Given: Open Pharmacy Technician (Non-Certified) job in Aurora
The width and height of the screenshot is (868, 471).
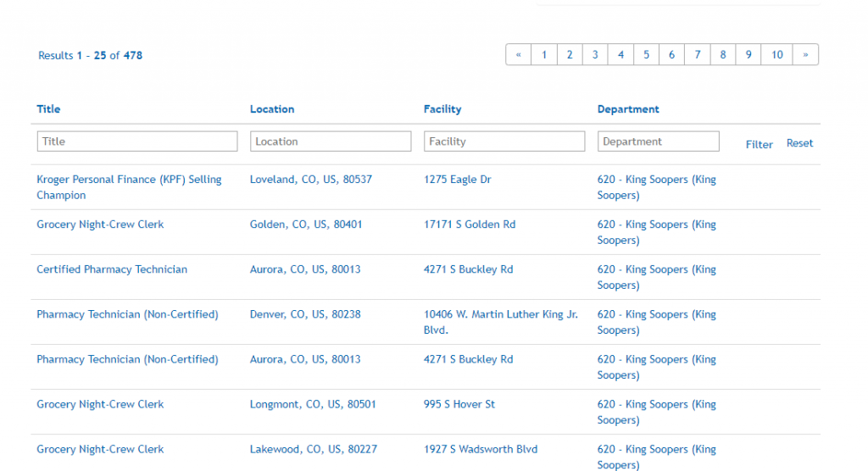Looking at the screenshot, I should (127, 359).
